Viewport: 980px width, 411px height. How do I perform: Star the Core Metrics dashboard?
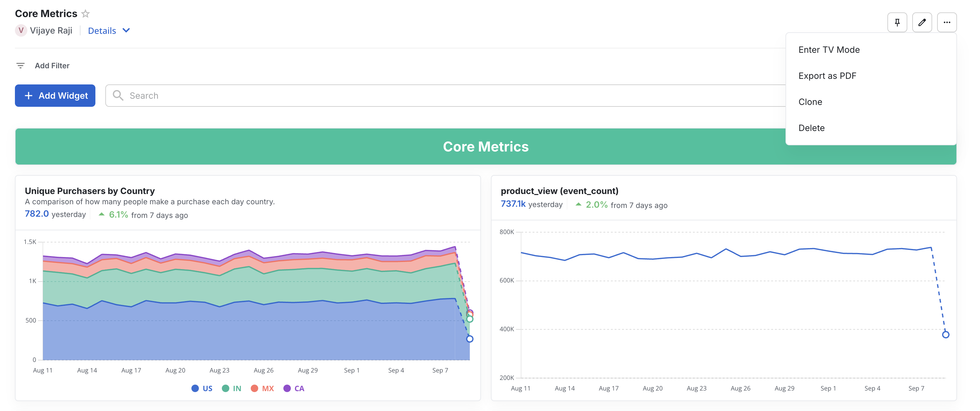[x=86, y=13]
